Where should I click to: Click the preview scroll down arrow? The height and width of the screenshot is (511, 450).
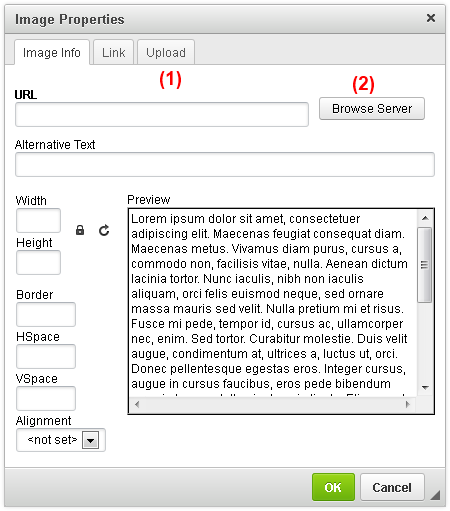tap(425, 387)
